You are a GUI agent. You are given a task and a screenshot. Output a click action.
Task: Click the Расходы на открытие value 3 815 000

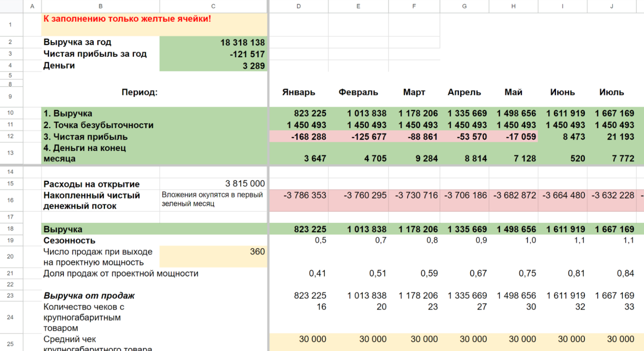(x=213, y=184)
